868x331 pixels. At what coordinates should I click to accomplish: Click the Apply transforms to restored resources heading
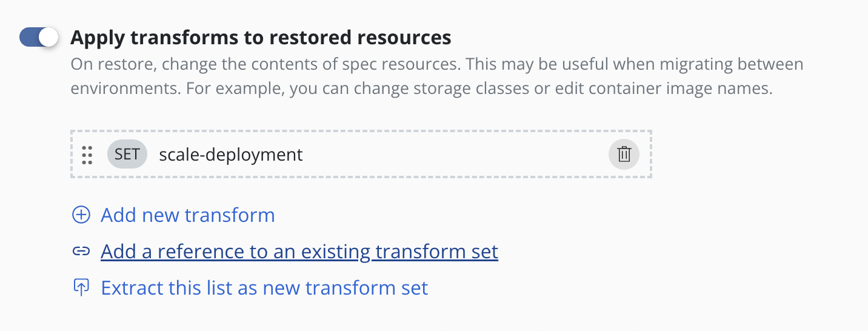pyautogui.click(x=261, y=38)
